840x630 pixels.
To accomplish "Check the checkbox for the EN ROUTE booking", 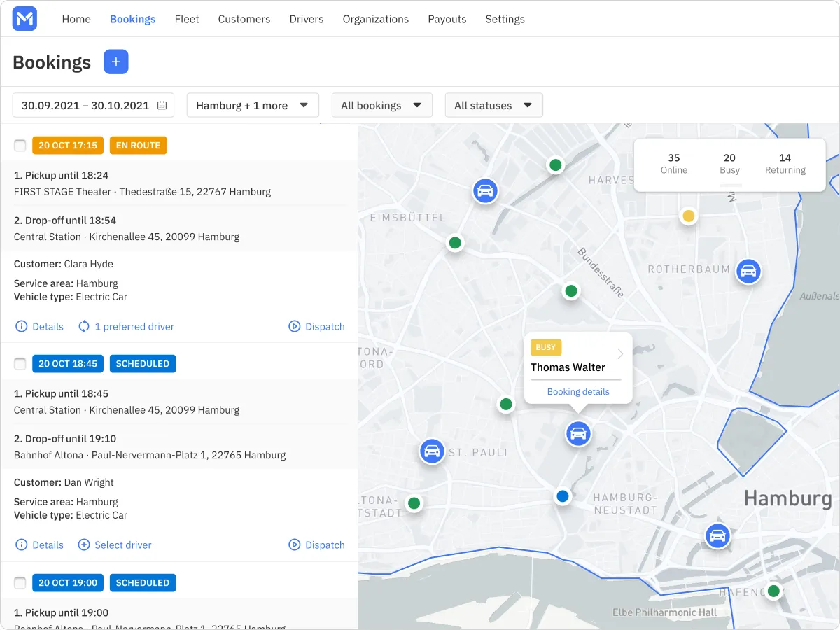I will pos(20,145).
